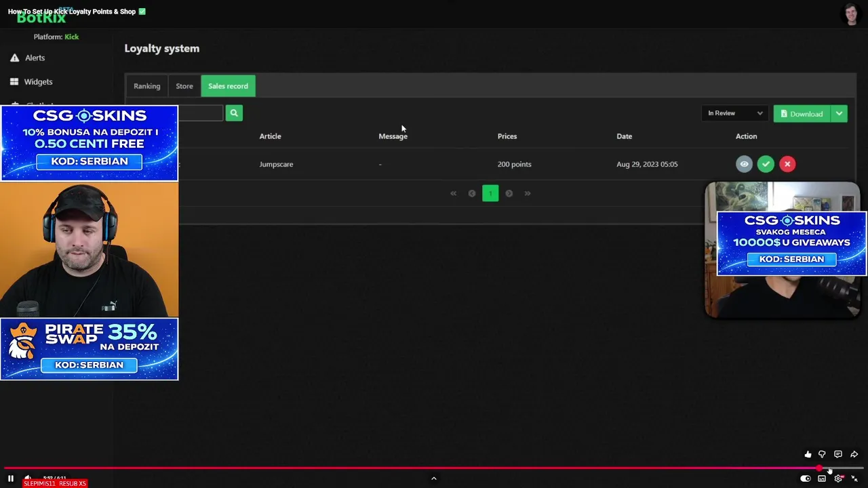Image resolution: width=868 pixels, height=488 pixels.
Task: Click the Article column header
Action: (x=270, y=136)
